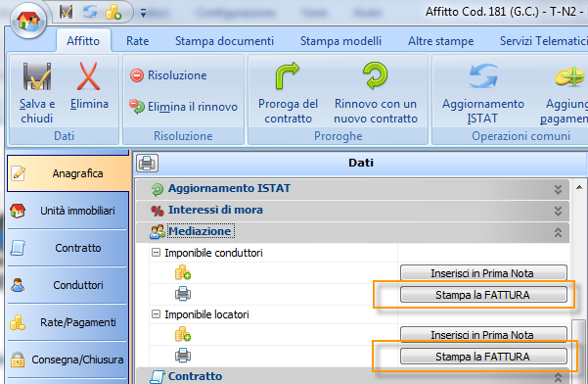Click Aggiornamento ISTAT ribbon button
Viewport: 588px width, 384px height.
pyautogui.click(x=482, y=92)
